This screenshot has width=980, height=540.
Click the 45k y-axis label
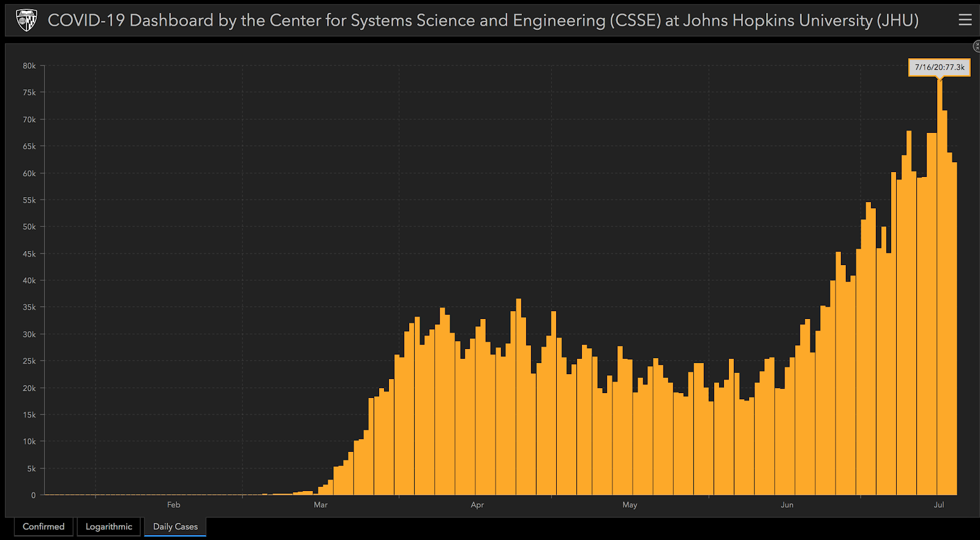point(29,253)
